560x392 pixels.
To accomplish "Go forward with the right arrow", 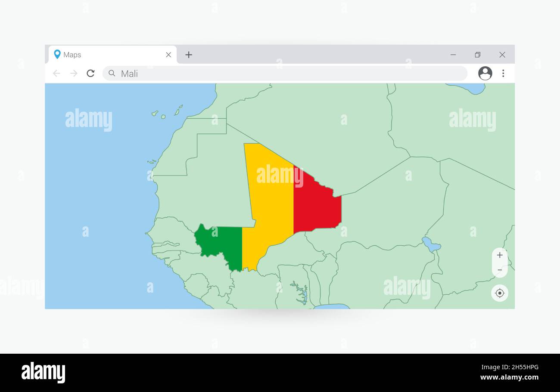I will [74, 73].
